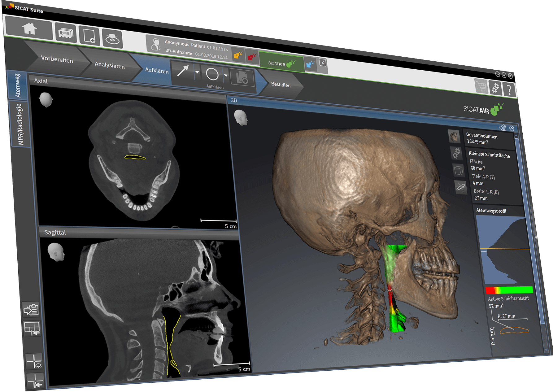Click the orientation head in Axial view
Image resolution: width=553 pixels, height=392 pixels.
(x=46, y=100)
